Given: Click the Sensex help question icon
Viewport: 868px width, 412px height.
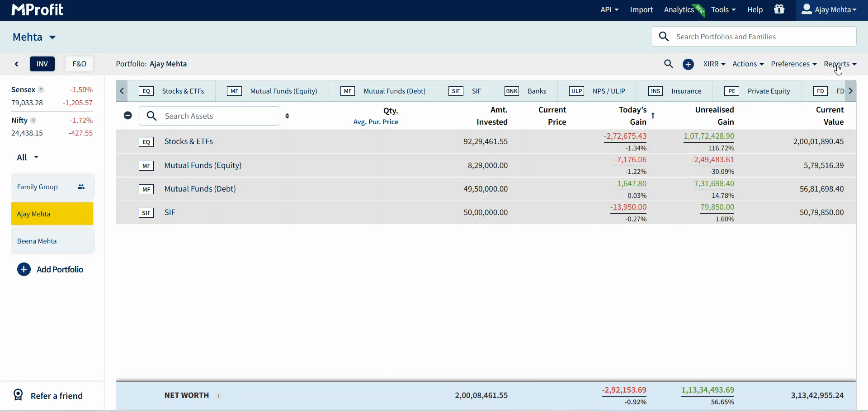Looking at the screenshot, I should pos(41,90).
